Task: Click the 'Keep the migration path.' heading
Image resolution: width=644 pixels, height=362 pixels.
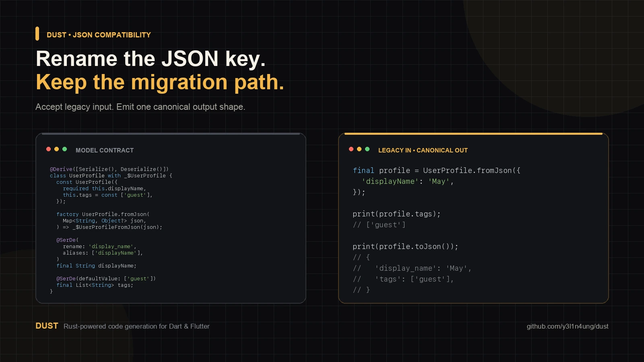Action: click(x=160, y=82)
